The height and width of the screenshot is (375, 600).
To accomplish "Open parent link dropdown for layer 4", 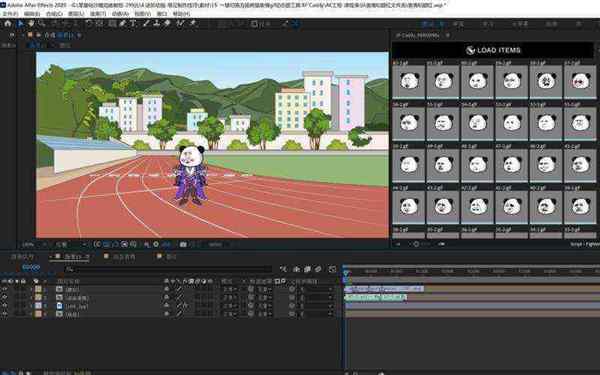I will (316, 314).
